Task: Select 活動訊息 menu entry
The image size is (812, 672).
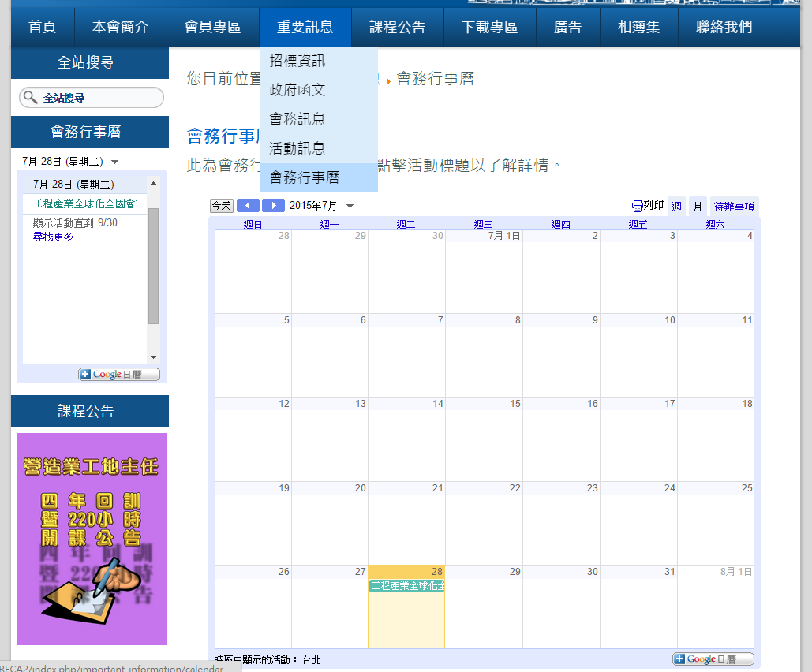Action: click(297, 148)
